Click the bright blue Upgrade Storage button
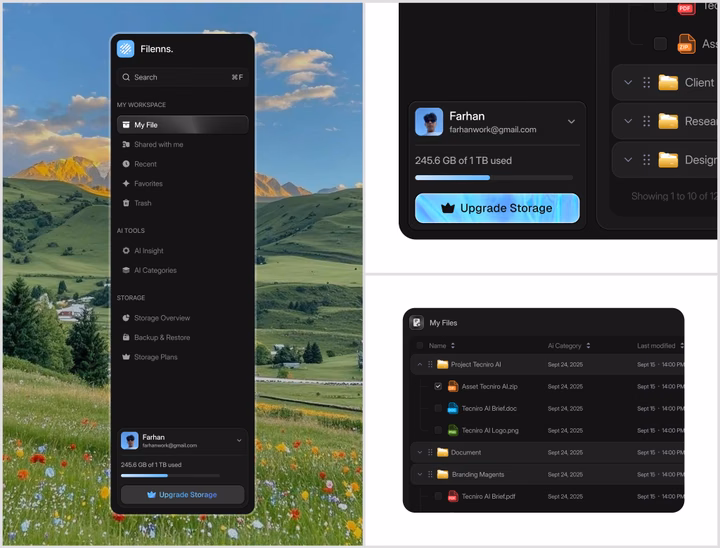 point(497,208)
